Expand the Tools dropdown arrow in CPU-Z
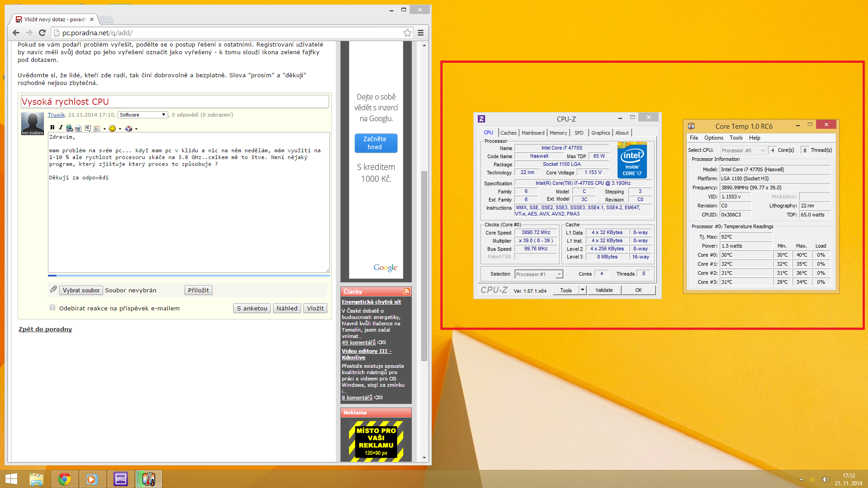868x488 pixels. [582, 290]
